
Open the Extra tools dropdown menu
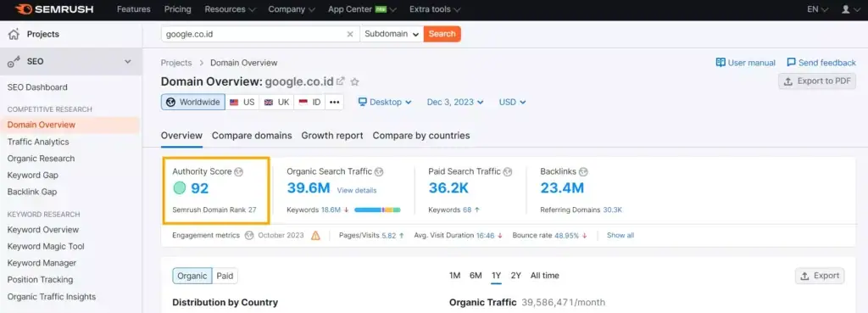tap(435, 9)
